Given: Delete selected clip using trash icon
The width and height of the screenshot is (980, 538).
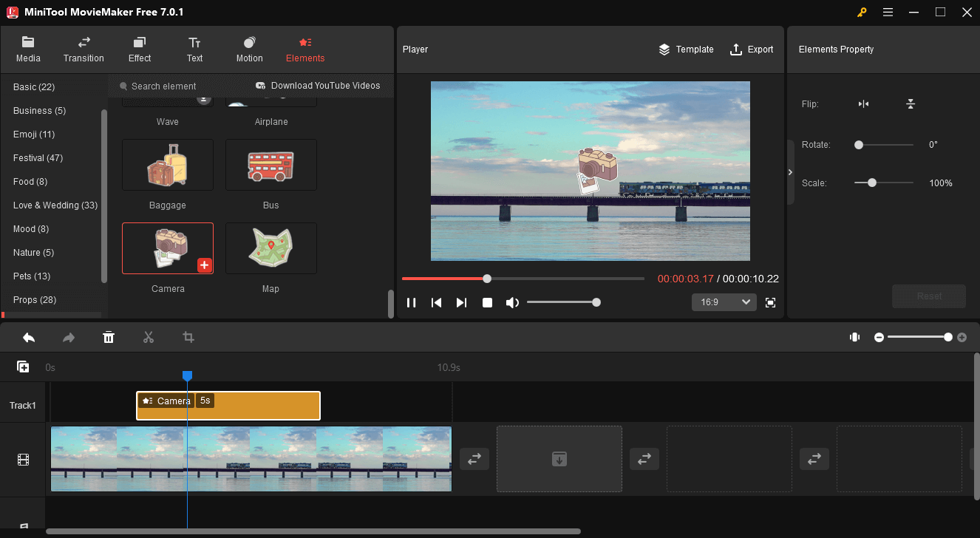Looking at the screenshot, I should 109,337.
